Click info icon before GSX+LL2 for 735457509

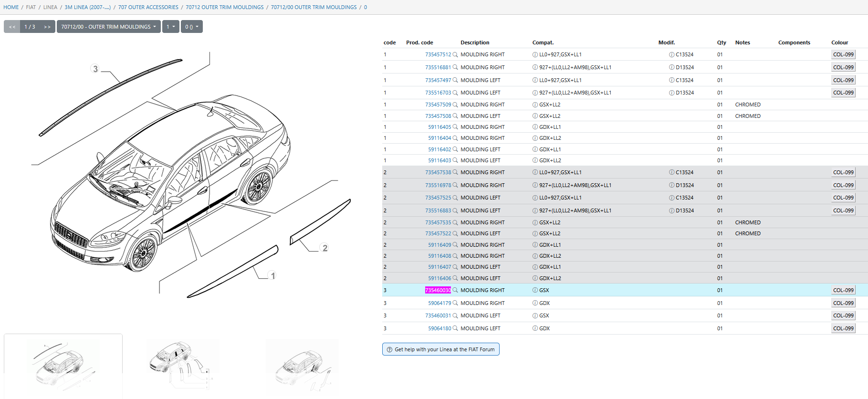(x=535, y=105)
